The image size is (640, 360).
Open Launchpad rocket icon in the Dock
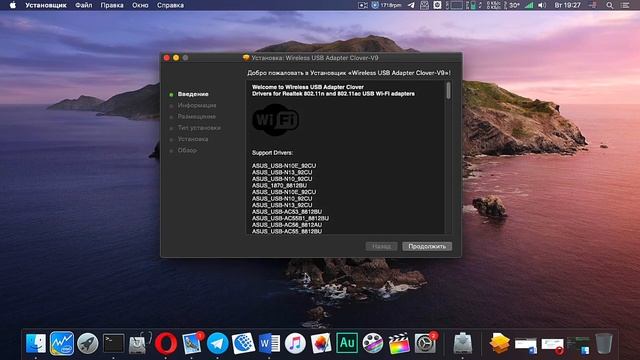point(87,343)
